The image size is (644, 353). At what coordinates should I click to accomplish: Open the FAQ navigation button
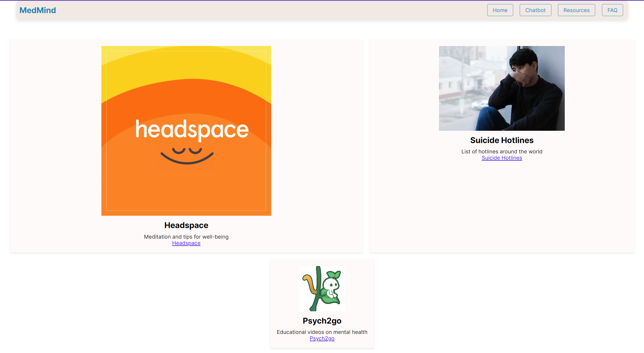coord(612,10)
